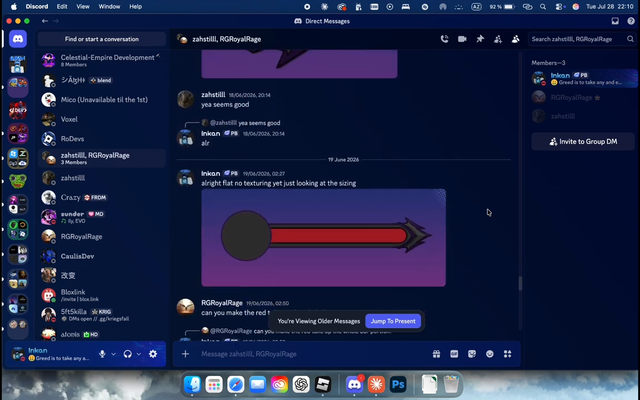Open the Bloxlink conversation
This screenshot has width=640, height=400.
coord(102,295)
